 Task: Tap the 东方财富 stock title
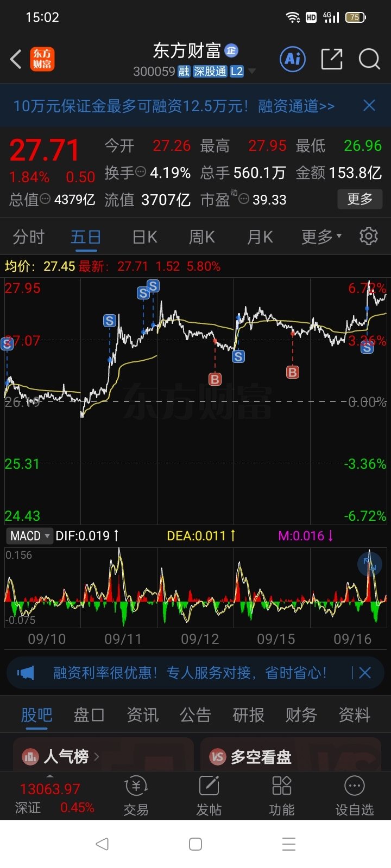187,50
